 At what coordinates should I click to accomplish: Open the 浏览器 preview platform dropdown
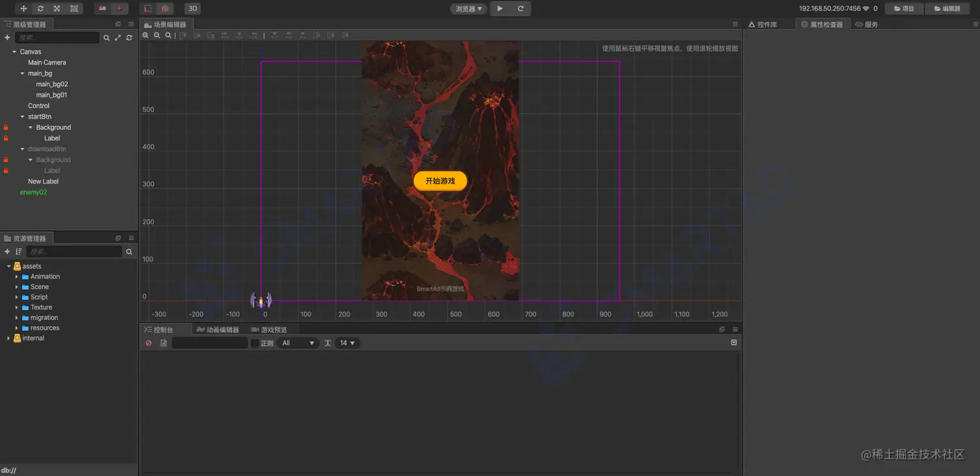coord(469,8)
